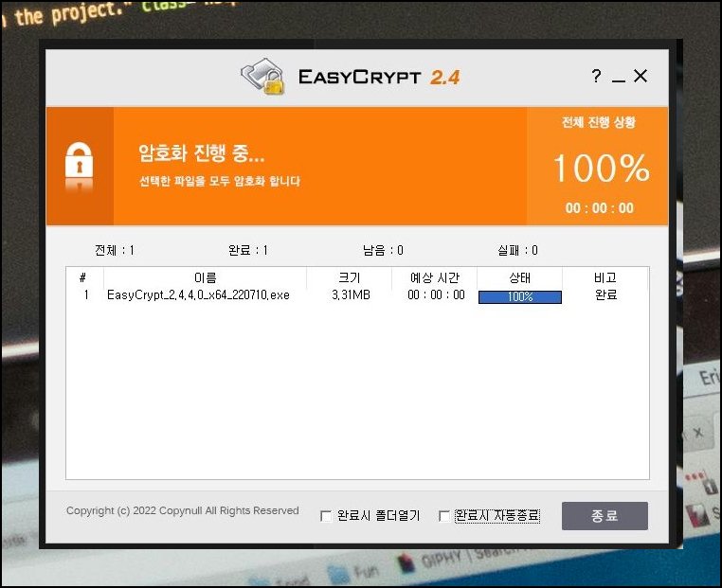
Task: Click the 전체 : 1 counter
Action: (115, 250)
